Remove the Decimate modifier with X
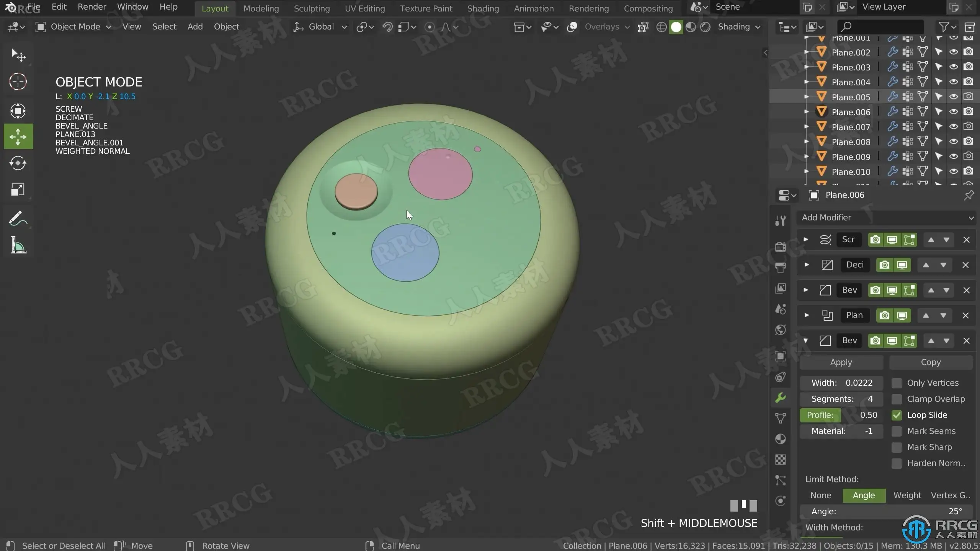This screenshot has height=551, width=980. click(965, 265)
